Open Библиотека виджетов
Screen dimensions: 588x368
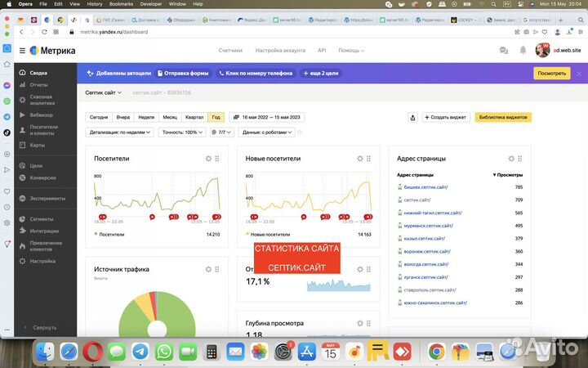click(503, 118)
